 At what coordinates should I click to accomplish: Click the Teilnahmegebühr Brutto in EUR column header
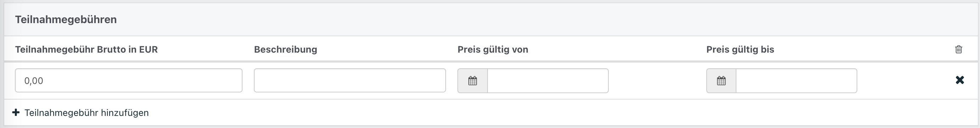point(87,49)
